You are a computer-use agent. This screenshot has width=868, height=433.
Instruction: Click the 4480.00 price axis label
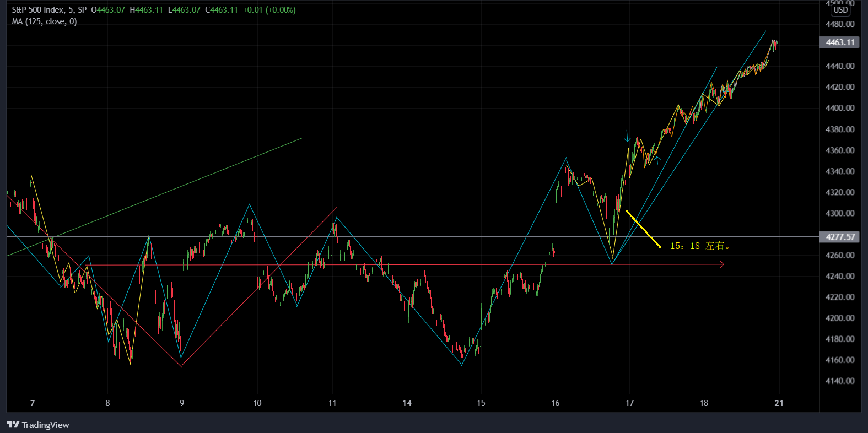click(840, 24)
